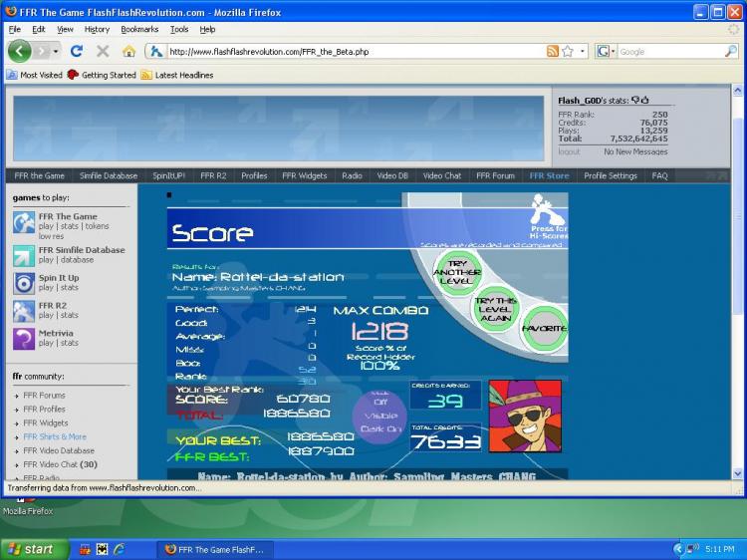Go to the Firefox home page icon
747x560 pixels.
pos(128,51)
